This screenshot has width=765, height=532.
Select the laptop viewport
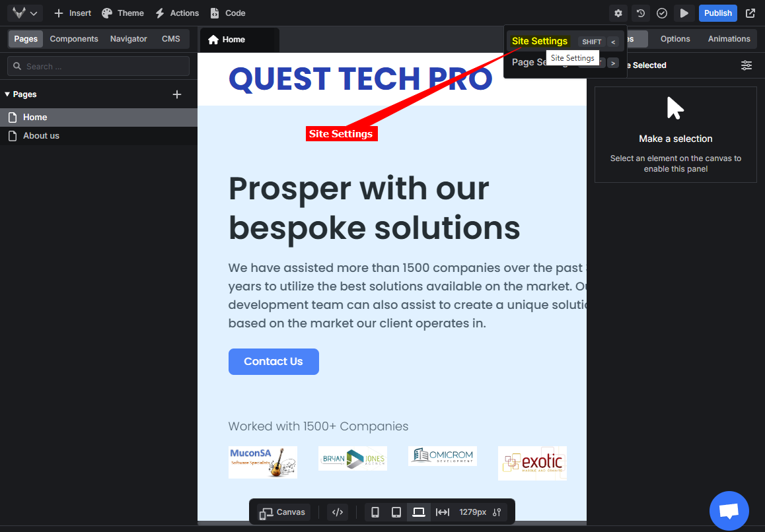click(x=419, y=512)
